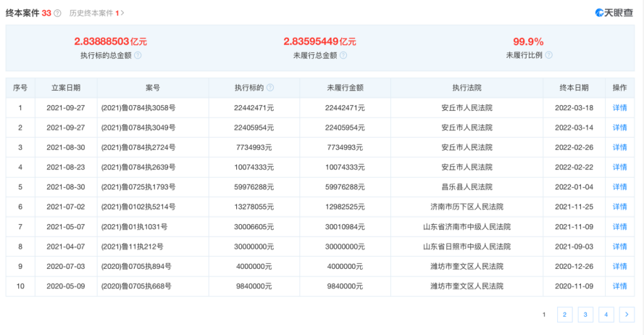The width and height of the screenshot is (644, 335).
Task: Go to next page with arrow button
Action: pos(627,315)
